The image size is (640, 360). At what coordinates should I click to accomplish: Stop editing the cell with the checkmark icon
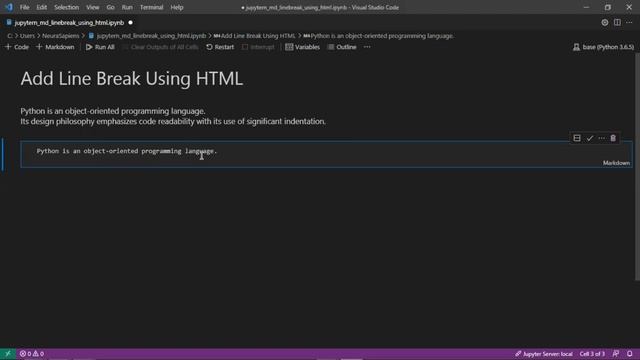point(589,138)
